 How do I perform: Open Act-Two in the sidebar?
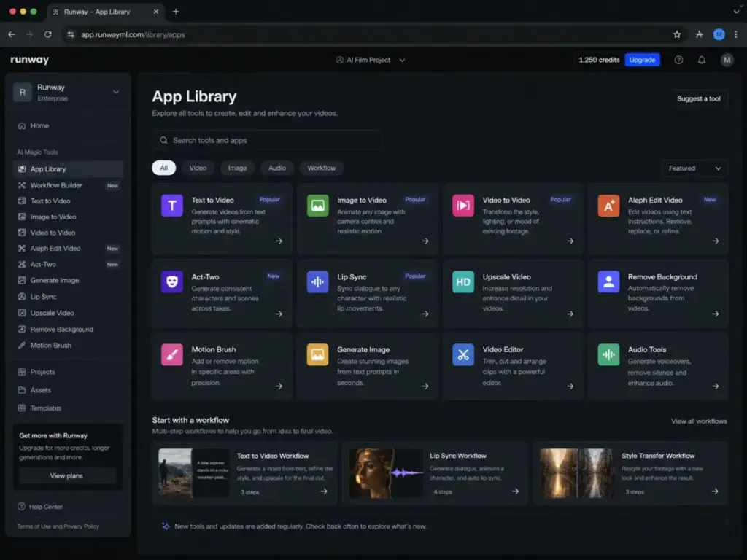tap(68, 264)
